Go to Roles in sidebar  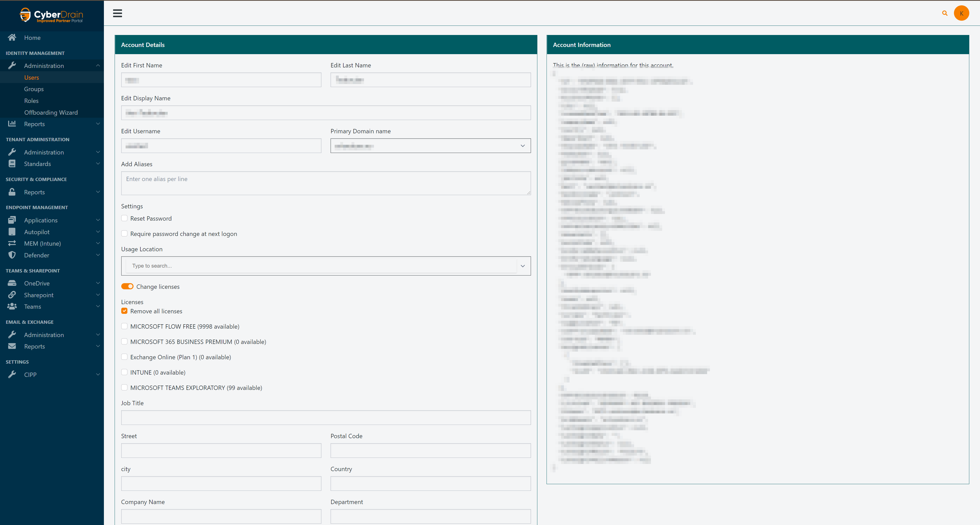(31, 101)
